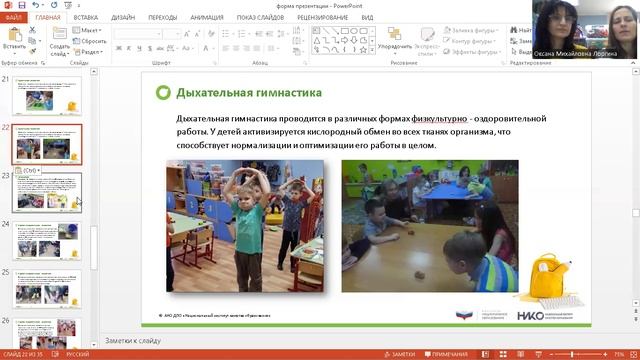Open the font size combo box
Viewport: 640px width, 360px height.
(x=171, y=34)
